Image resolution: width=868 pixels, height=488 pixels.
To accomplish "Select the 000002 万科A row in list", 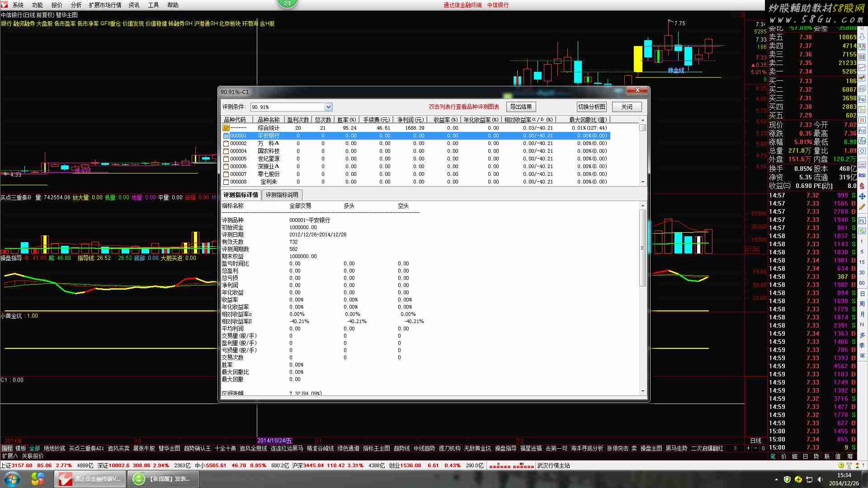I will 269,143.
